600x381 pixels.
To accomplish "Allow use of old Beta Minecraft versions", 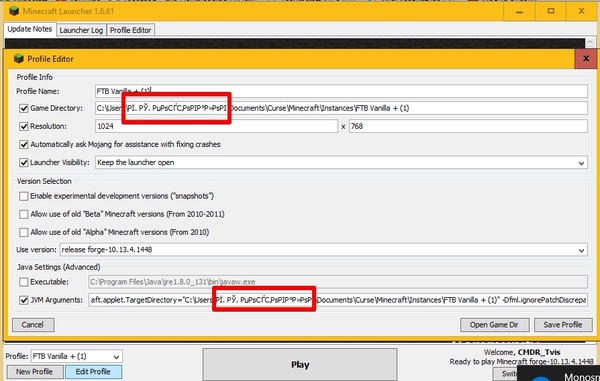I will pyautogui.click(x=24, y=214).
